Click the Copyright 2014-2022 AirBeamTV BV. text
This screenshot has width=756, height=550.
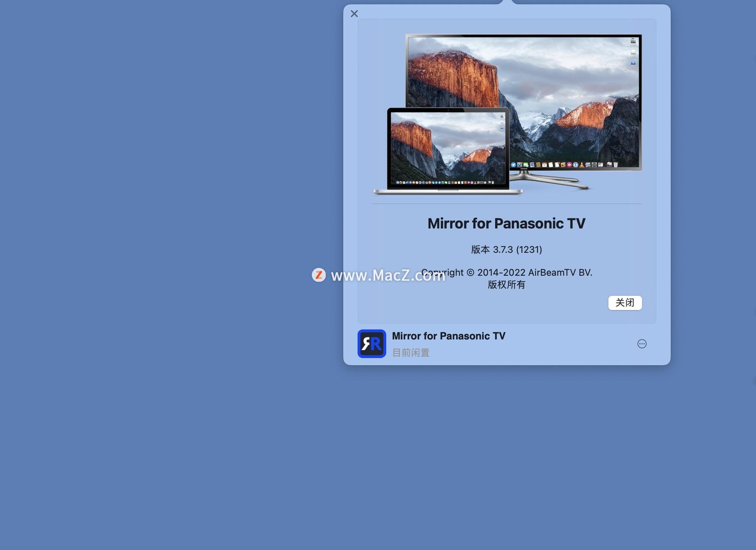[x=507, y=272]
